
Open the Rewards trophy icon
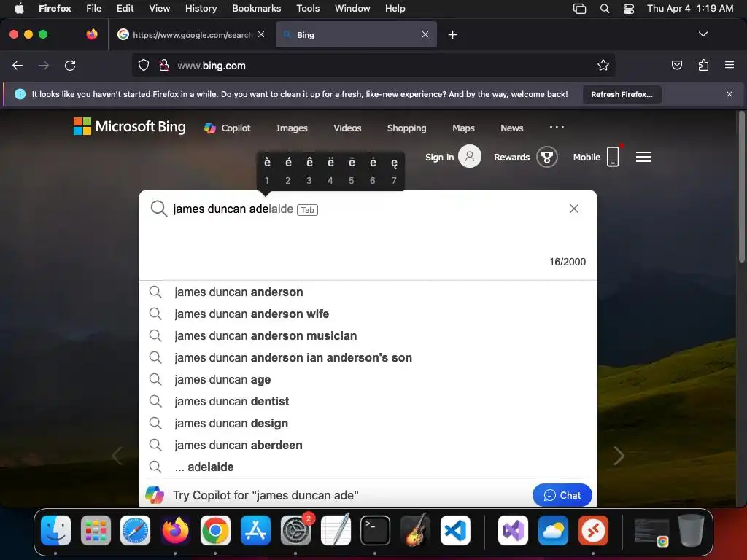coord(547,157)
